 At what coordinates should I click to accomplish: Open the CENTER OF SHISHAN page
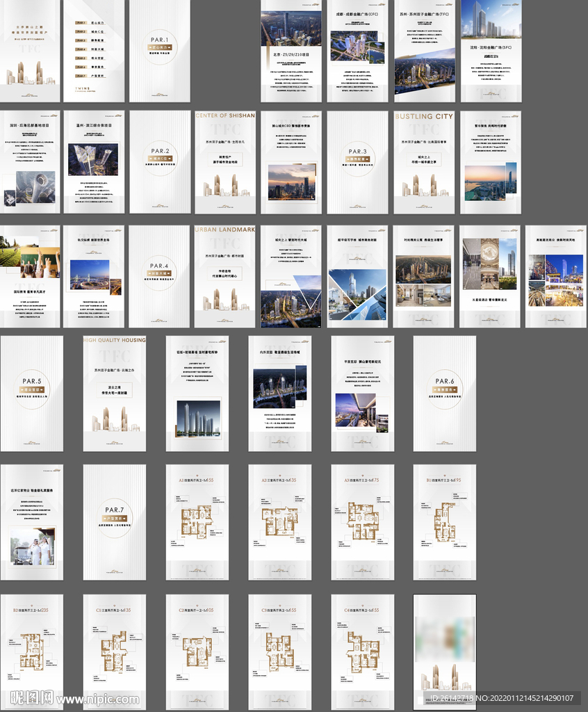[225, 162]
